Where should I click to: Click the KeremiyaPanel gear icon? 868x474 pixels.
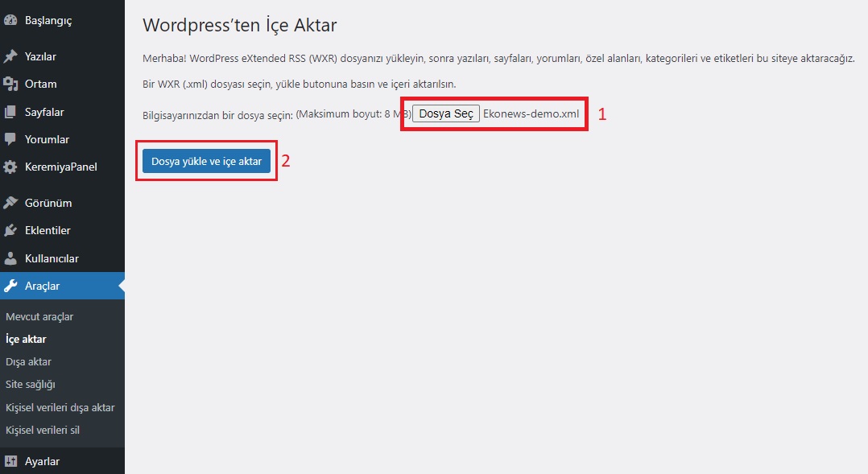(x=10, y=167)
